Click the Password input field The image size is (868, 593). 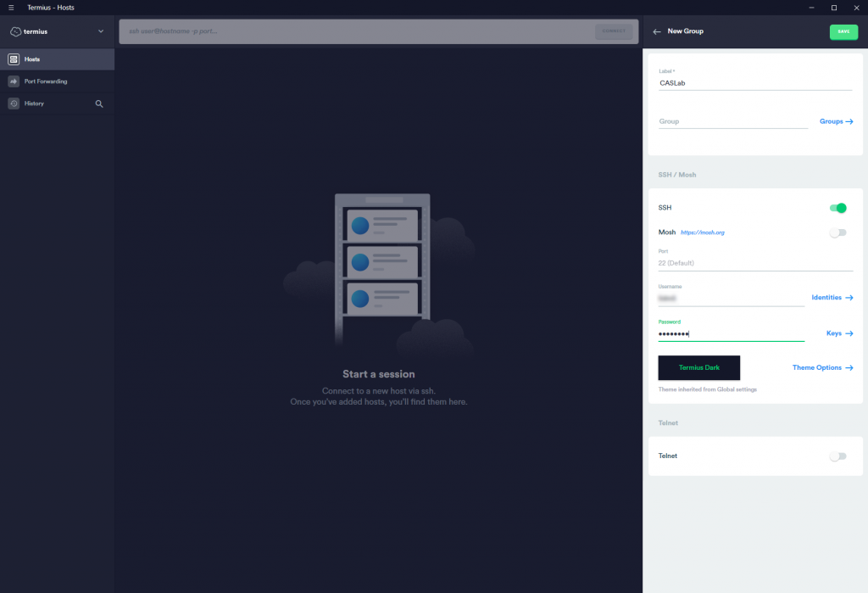click(731, 334)
